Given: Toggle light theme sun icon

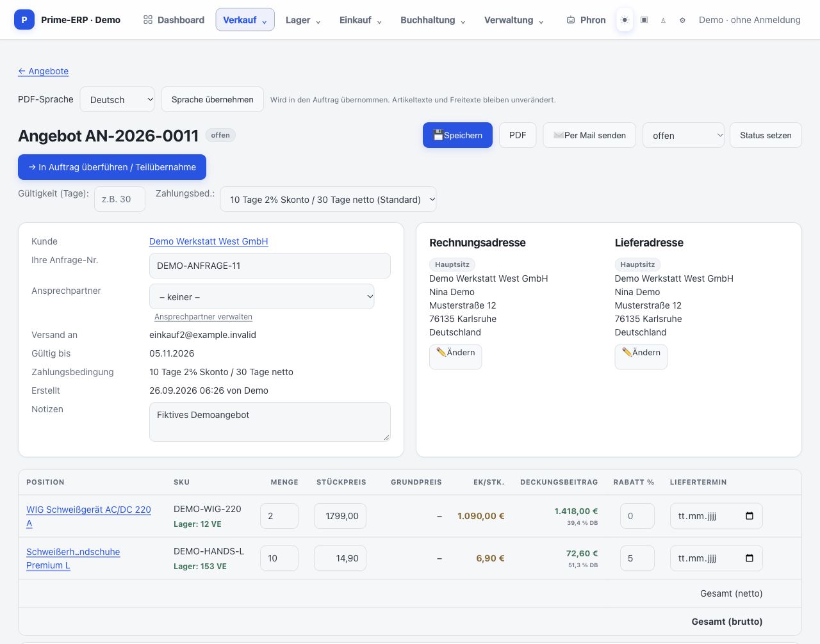Looking at the screenshot, I should pos(625,20).
